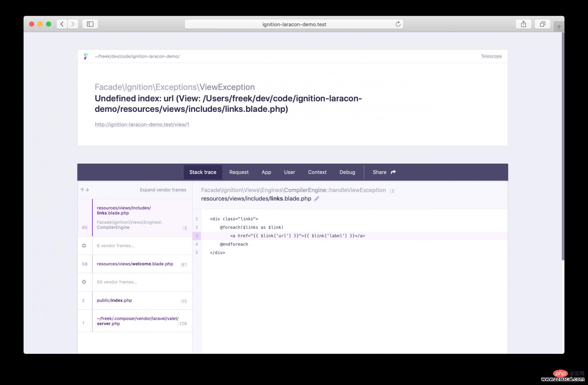Go forward with Safari's forward arrow

click(x=73, y=24)
